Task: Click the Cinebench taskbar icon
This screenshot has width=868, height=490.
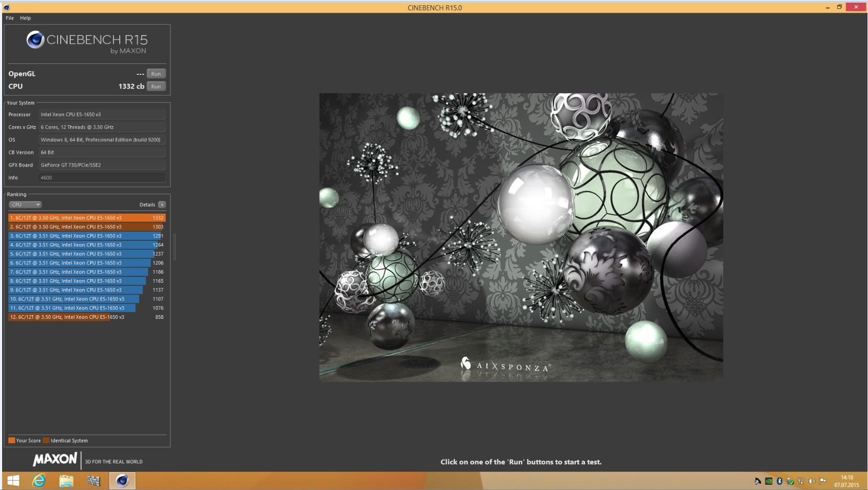Action: click(x=122, y=481)
